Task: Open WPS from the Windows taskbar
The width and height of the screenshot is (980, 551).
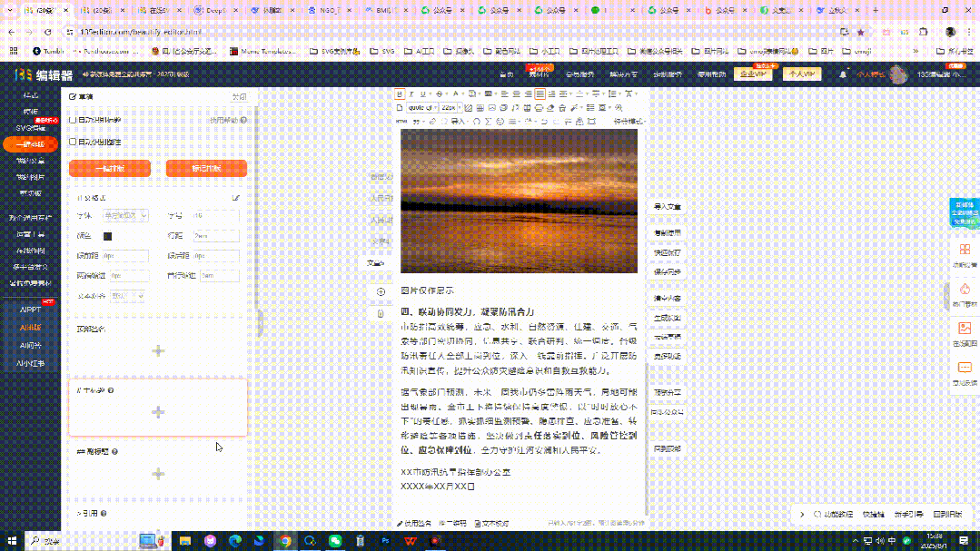Action: coord(411,542)
